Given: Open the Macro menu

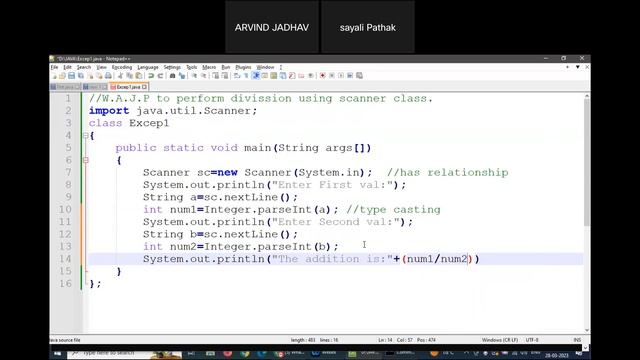Looking at the screenshot, I should [x=209, y=67].
